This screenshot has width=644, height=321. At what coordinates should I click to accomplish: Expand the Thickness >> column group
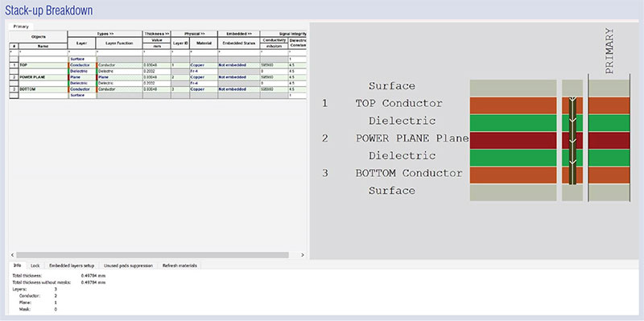point(156,34)
